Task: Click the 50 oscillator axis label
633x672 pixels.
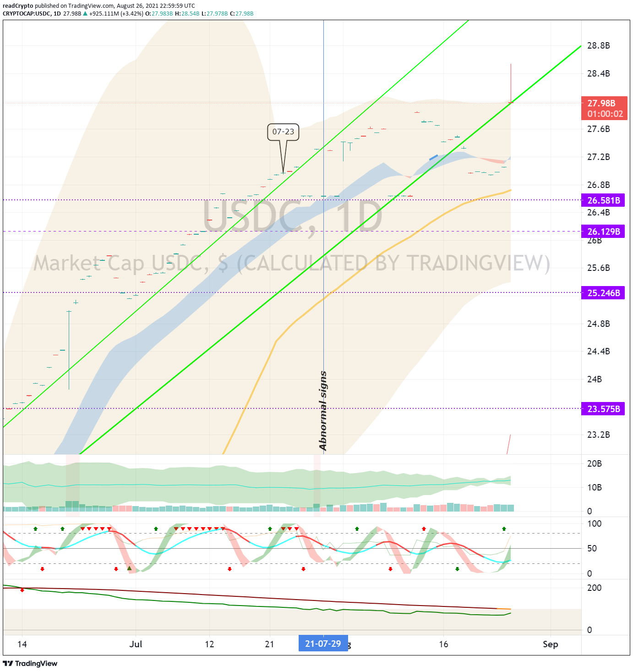Action: pyautogui.click(x=592, y=548)
